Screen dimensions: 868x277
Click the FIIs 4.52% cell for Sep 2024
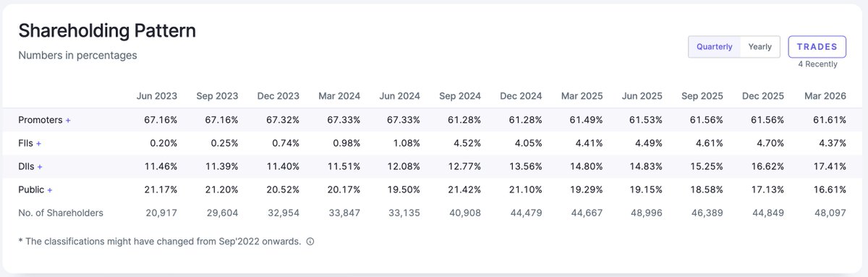pyautogui.click(x=466, y=143)
